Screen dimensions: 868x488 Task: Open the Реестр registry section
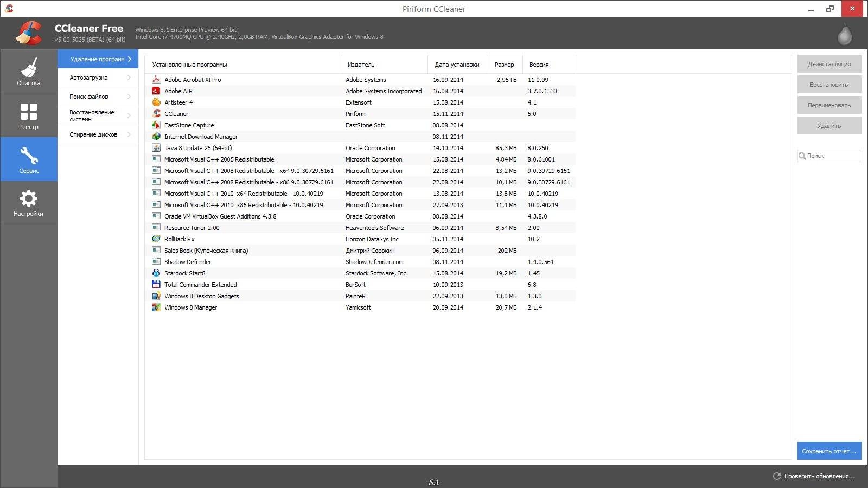(29, 116)
